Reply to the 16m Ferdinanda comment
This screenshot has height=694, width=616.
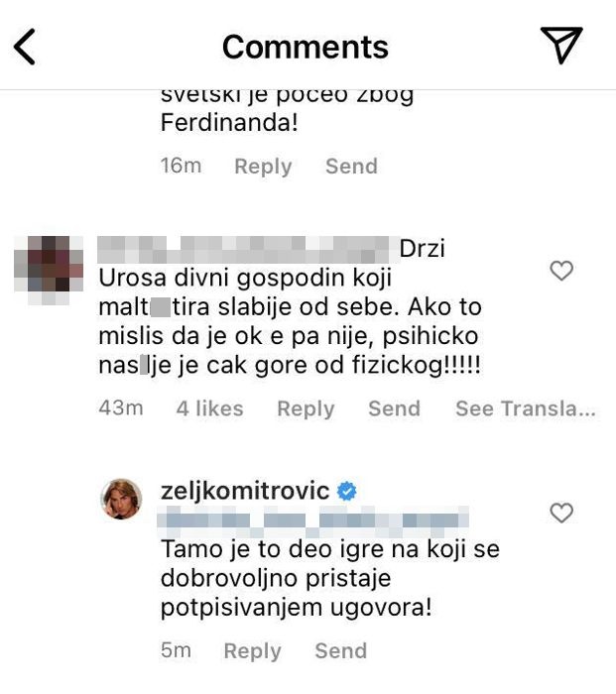[263, 167]
